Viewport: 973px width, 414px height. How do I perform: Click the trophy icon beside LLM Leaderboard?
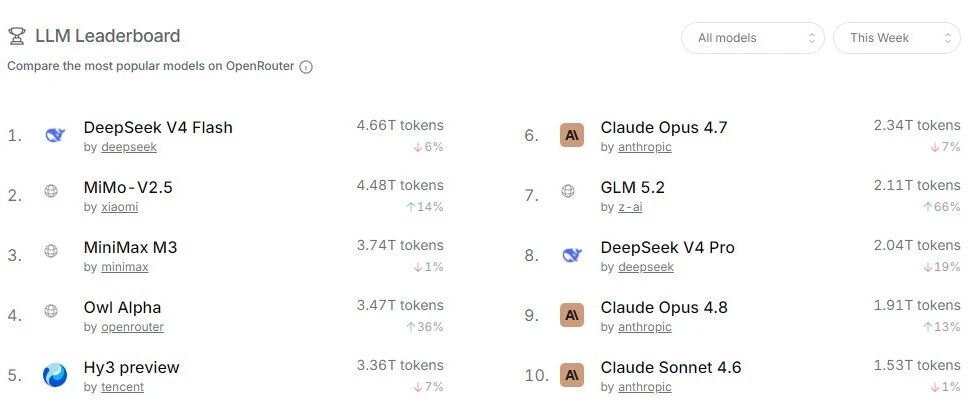click(17, 37)
